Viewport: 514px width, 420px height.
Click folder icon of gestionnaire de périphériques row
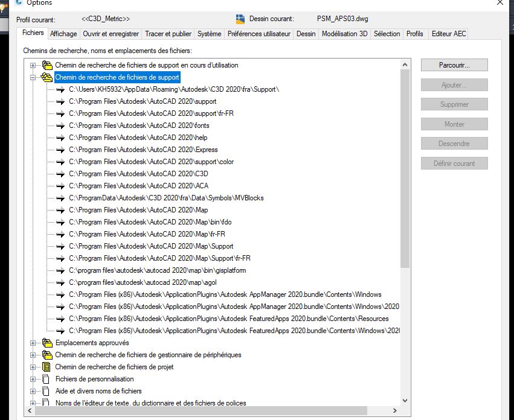coord(47,355)
